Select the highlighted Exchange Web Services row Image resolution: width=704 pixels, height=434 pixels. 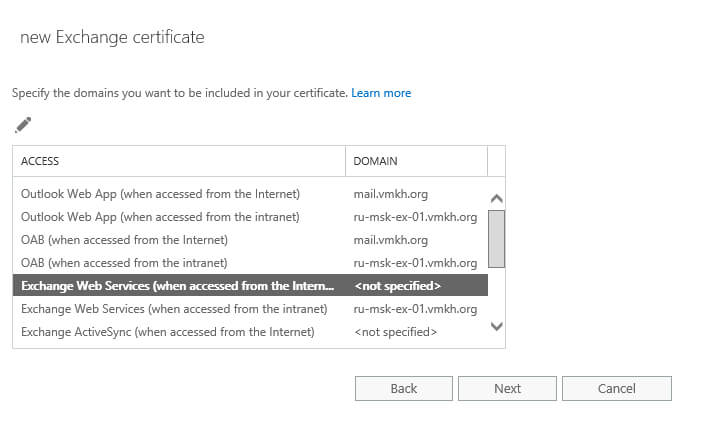coord(250,285)
